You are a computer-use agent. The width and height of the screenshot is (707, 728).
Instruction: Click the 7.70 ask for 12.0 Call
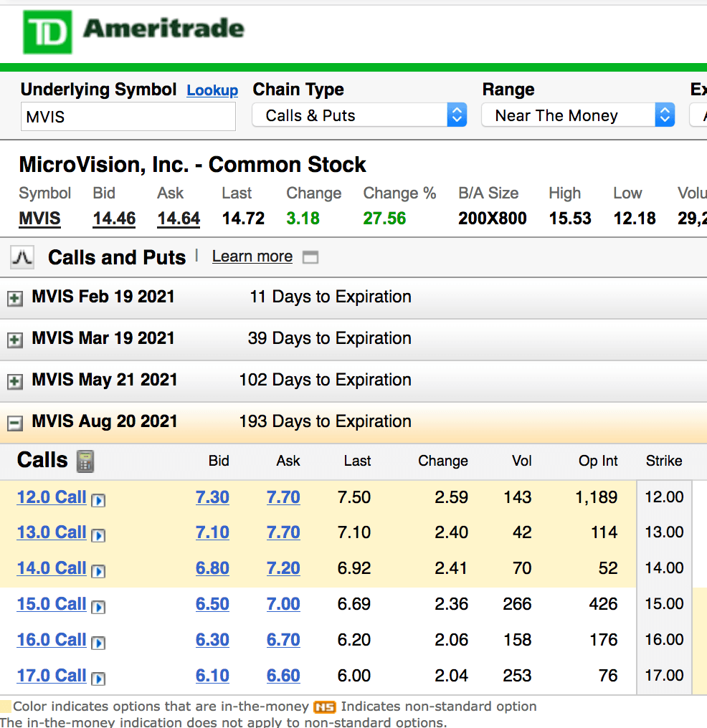(x=283, y=497)
